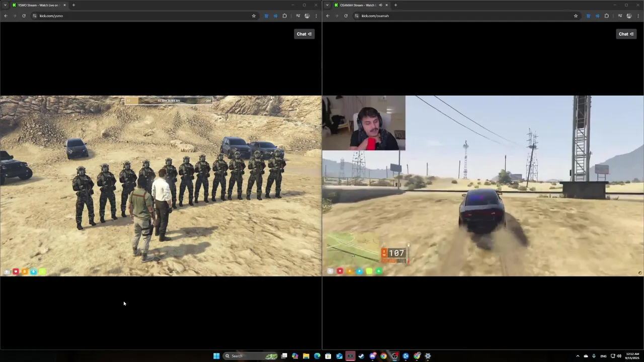
Task: Open media controls in the YSMO window toolbar
Action: tap(298, 16)
